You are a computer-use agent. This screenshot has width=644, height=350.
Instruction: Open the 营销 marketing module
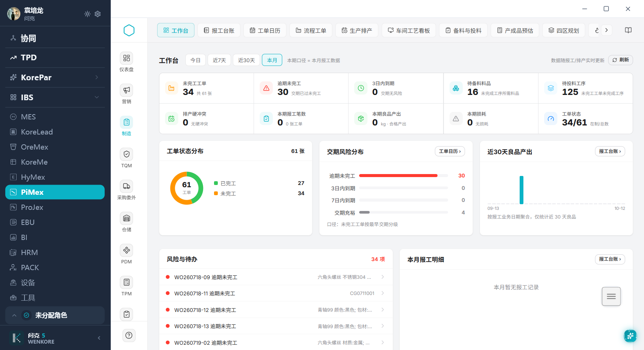(x=127, y=94)
